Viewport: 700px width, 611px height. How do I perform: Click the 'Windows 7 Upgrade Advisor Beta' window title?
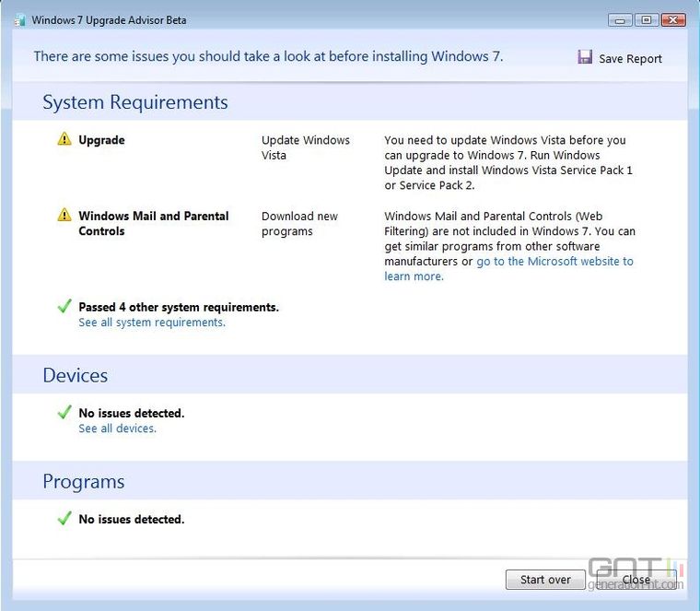pos(109,20)
